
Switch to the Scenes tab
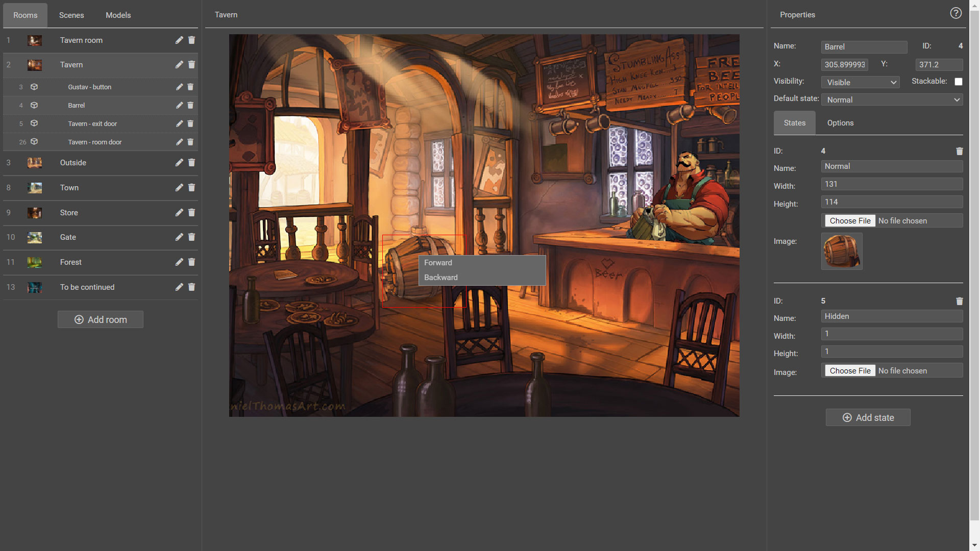[71, 15]
